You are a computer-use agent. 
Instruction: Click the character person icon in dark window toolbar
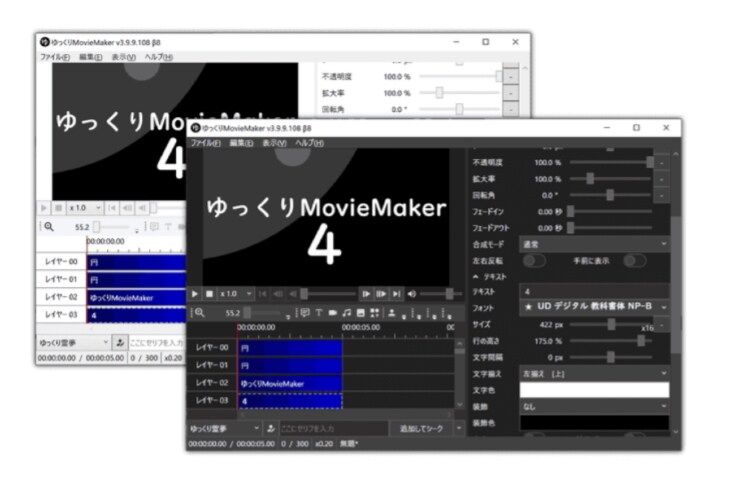tap(391, 313)
